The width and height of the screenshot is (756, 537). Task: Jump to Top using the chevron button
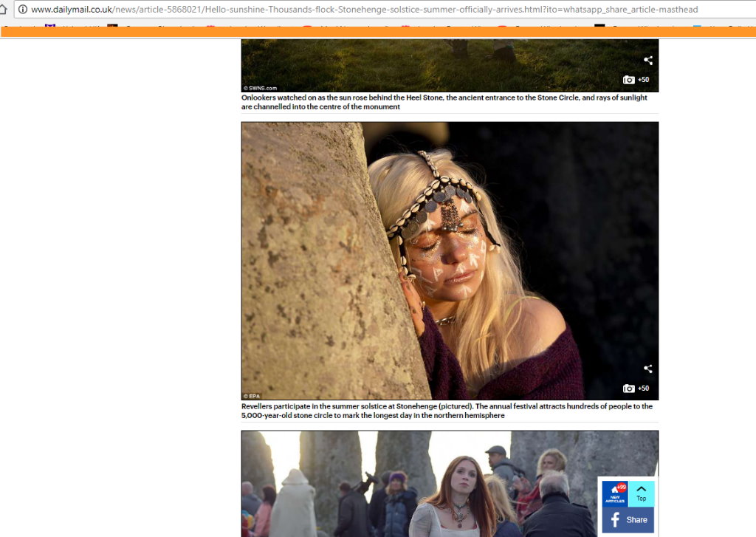click(641, 493)
